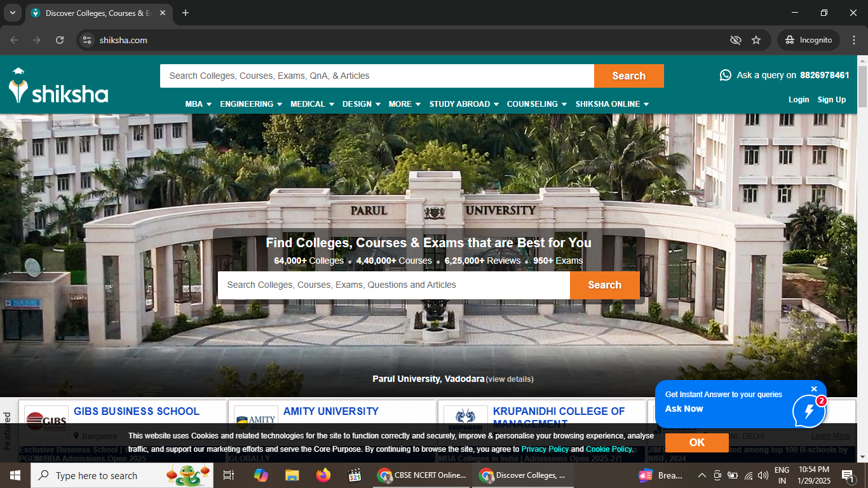Focus the header search colleges input field
The image size is (868, 488).
[377, 76]
